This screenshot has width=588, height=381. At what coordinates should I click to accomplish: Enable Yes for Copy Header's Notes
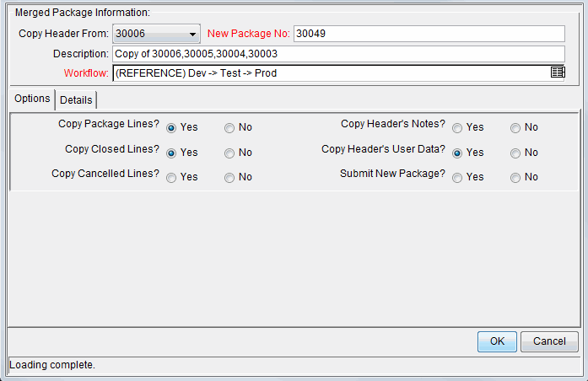coord(457,128)
